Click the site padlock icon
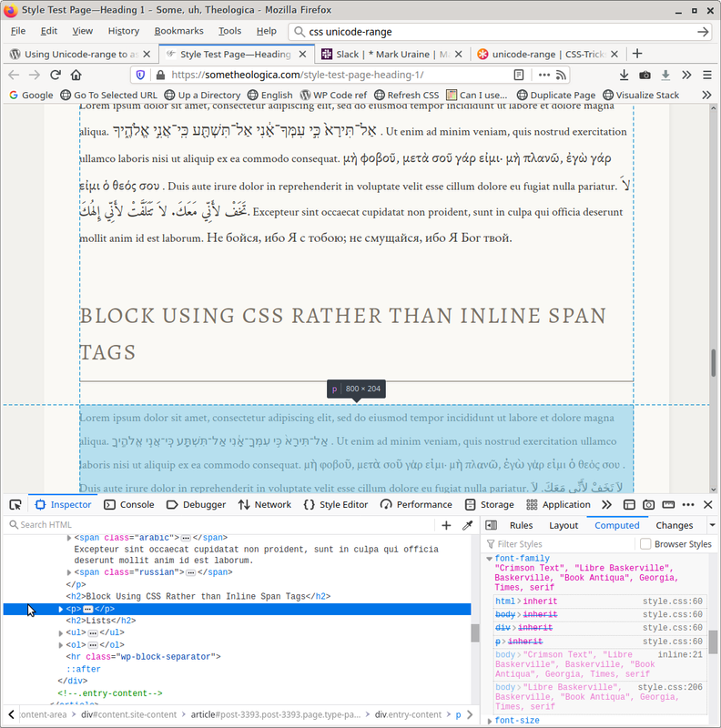The image size is (721, 728). coord(160,75)
